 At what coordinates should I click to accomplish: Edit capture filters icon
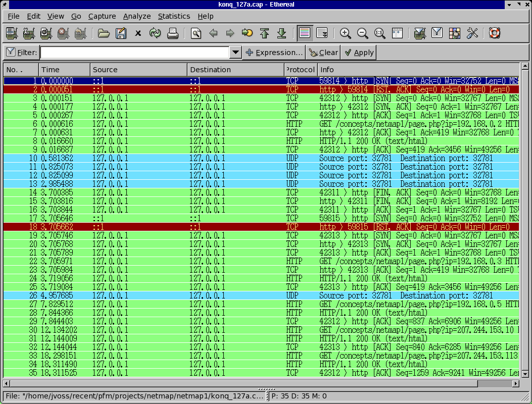coord(420,33)
